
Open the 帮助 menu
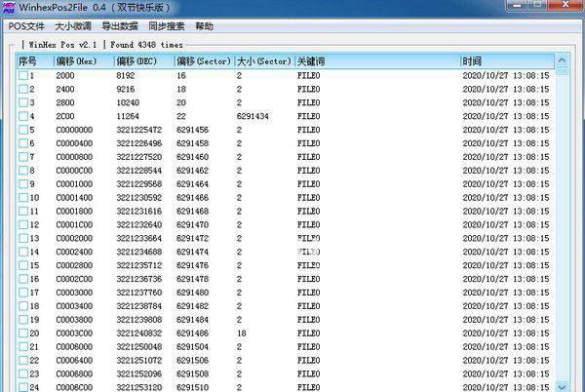point(204,26)
